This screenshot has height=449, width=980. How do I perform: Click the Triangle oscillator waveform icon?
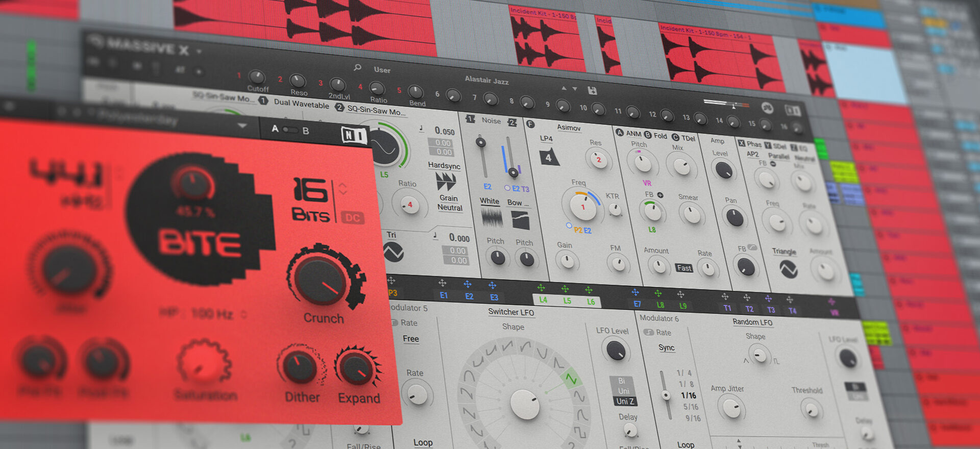click(789, 269)
